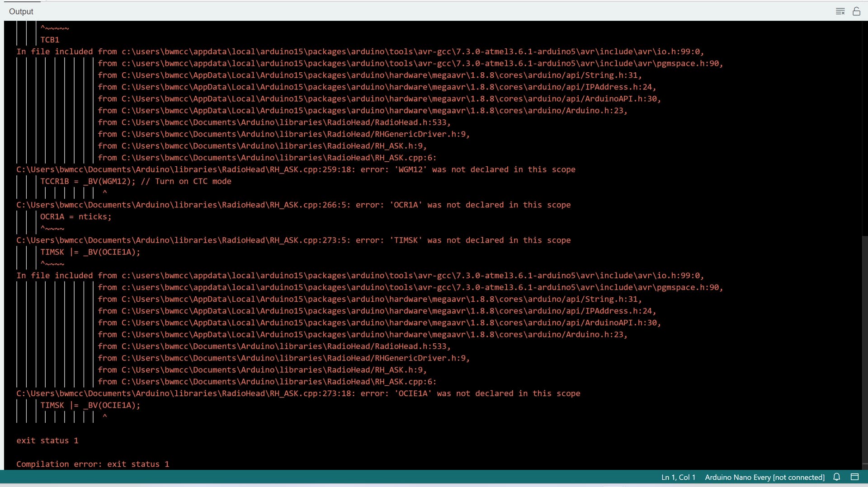868x487 pixels.
Task: Select the Output panel tab
Action: pyautogui.click(x=21, y=11)
